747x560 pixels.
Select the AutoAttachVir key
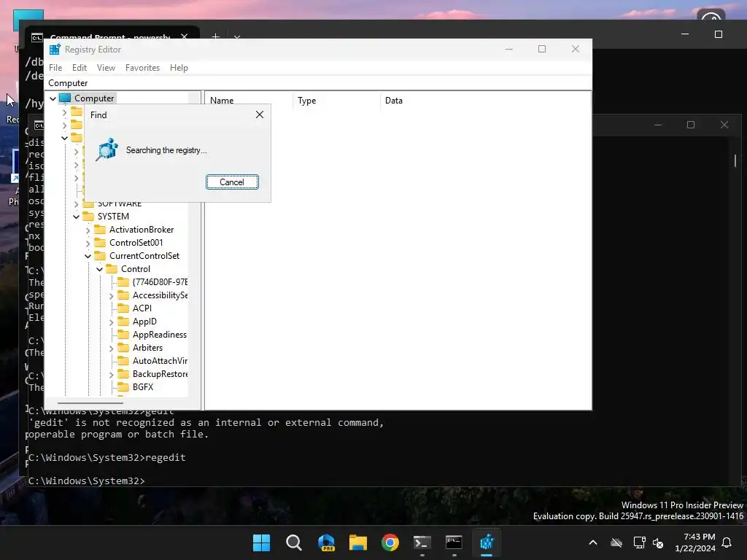[x=160, y=360]
